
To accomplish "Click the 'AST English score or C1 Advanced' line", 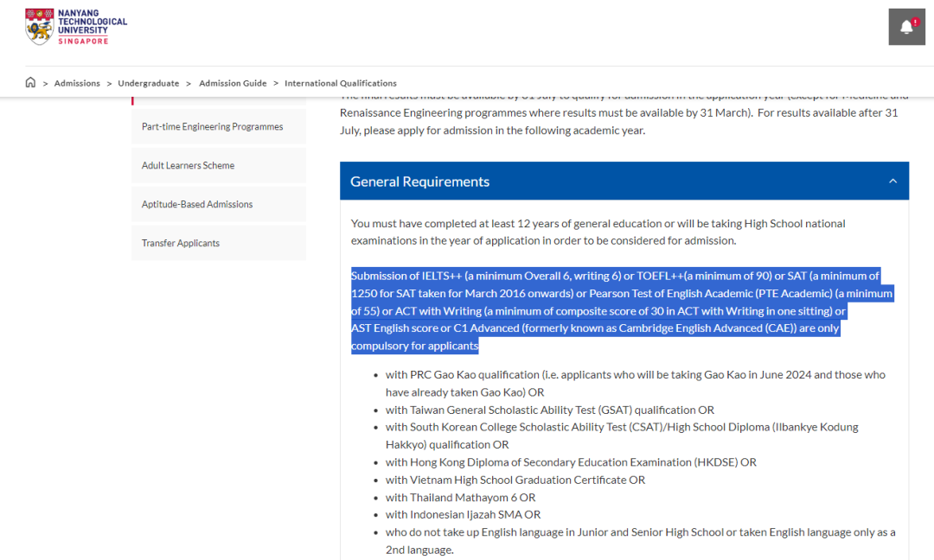I will point(595,328).
